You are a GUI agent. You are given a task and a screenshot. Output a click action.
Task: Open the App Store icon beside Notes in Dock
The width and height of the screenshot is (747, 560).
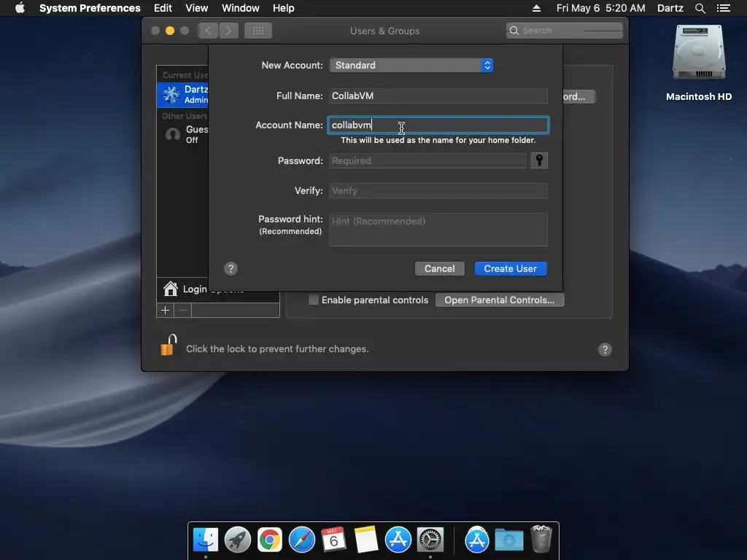[x=398, y=540]
